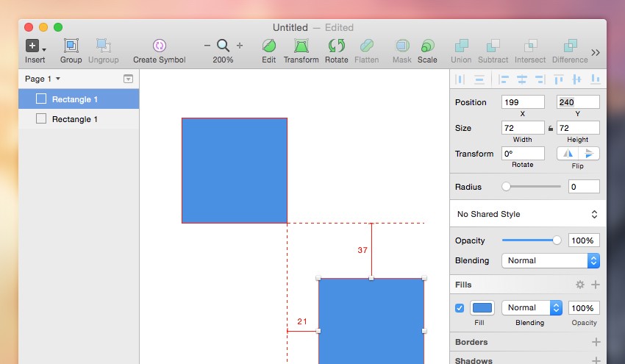
Task: Align layers to left edge
Action: 504,79
